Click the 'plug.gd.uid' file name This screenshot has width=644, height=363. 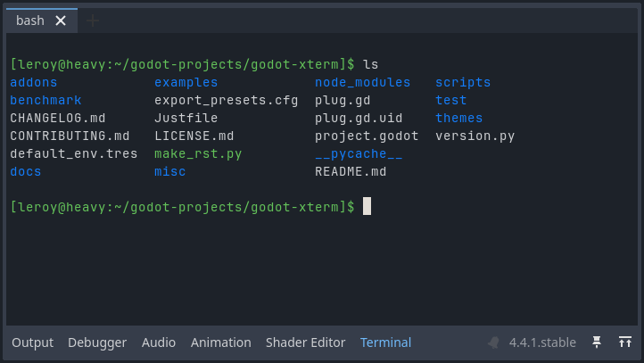click(x=359, y=119)
